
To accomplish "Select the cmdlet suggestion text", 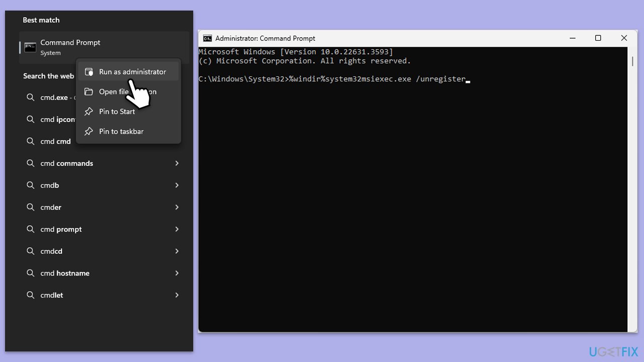I will click(52, 295).
